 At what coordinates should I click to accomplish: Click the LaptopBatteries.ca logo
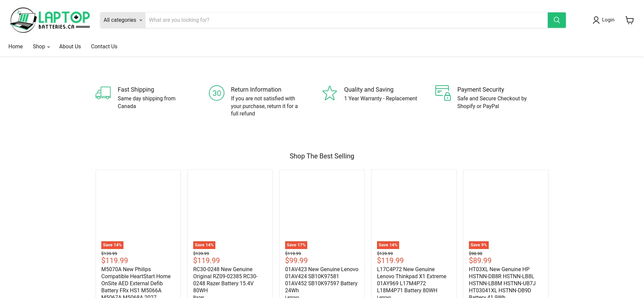(x=50, y=20)
